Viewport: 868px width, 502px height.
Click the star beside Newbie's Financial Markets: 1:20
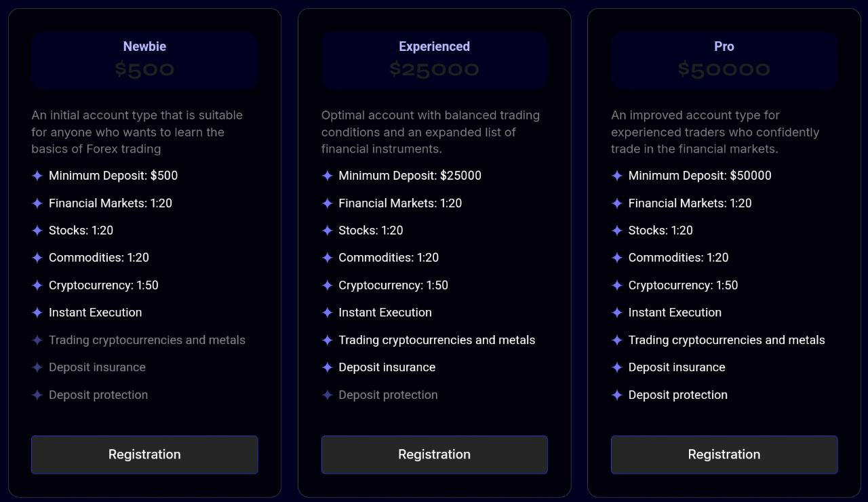click(x=37, y=204)
